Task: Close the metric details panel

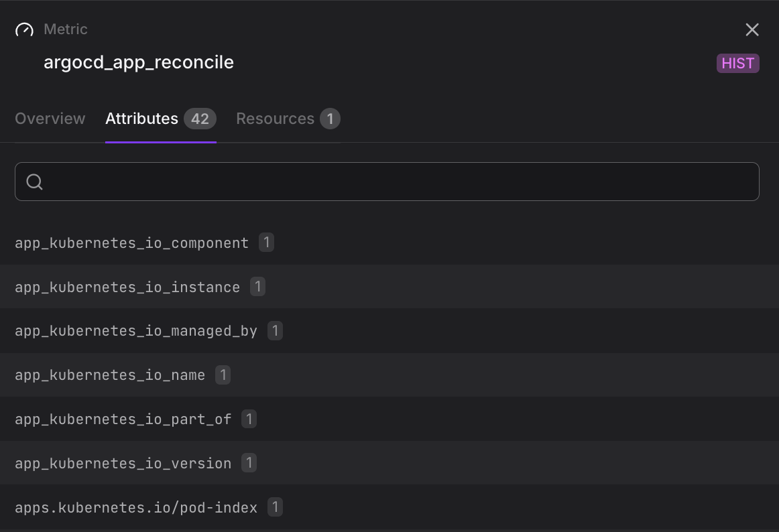Action: [752, 29]
